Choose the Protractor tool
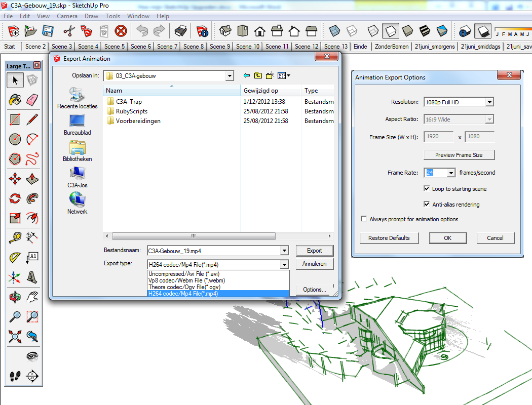The height and width of the screenshot is (405, 532). pyautogui.click(x=15, y=258)
